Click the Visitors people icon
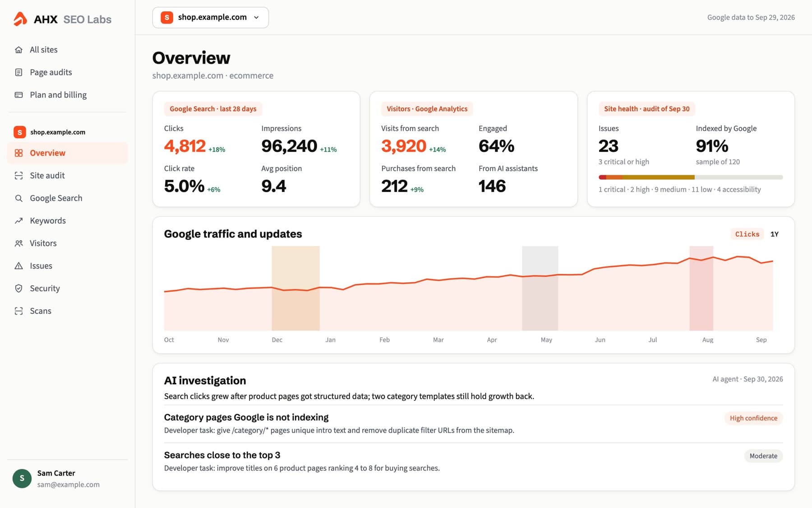This screenshot has height=508, width=812. coord(18,243)
